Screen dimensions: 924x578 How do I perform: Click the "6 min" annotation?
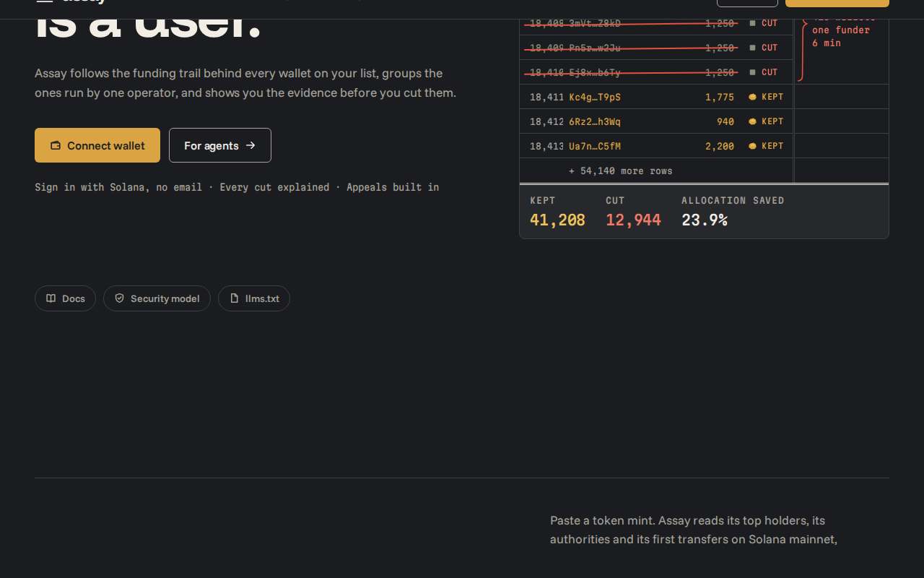[x=827, y=43]
